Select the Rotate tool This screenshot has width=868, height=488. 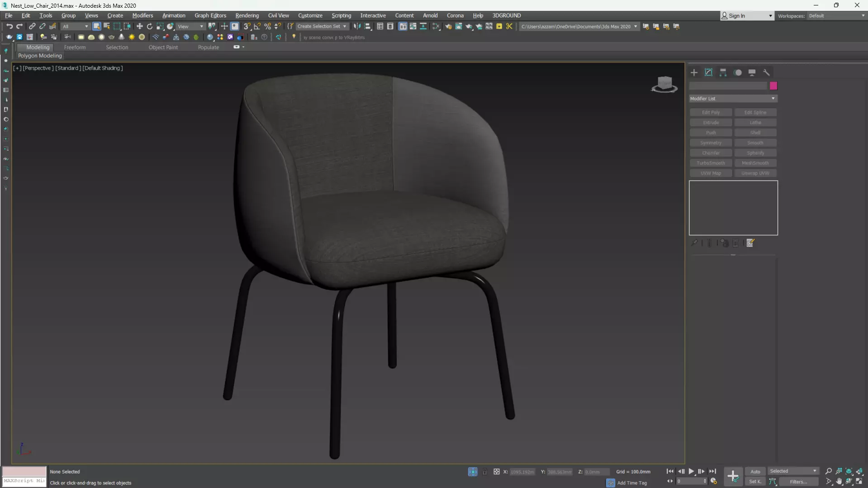150,26
